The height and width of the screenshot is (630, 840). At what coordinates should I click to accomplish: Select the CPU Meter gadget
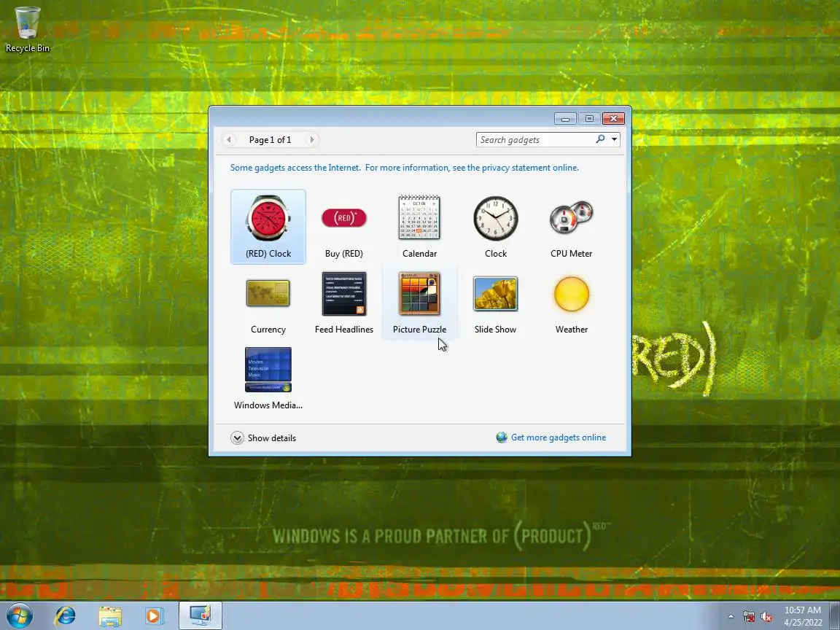click(571, 226)
